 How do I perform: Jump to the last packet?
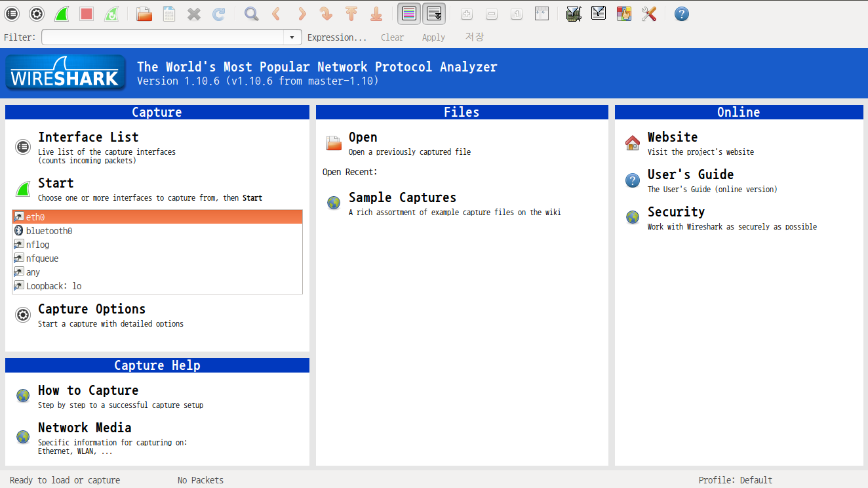(376, 14)
